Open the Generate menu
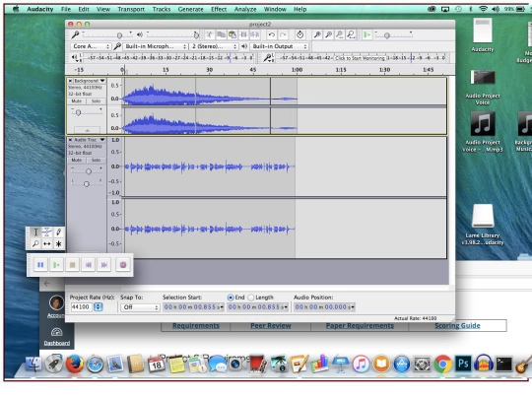The image size is (532, 399). point(190,9)
